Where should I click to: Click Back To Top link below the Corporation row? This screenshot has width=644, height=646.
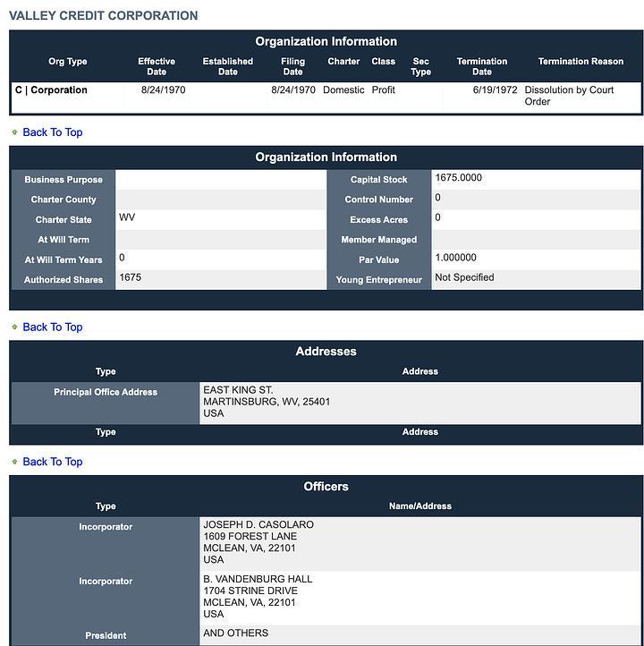click(52, 132)
